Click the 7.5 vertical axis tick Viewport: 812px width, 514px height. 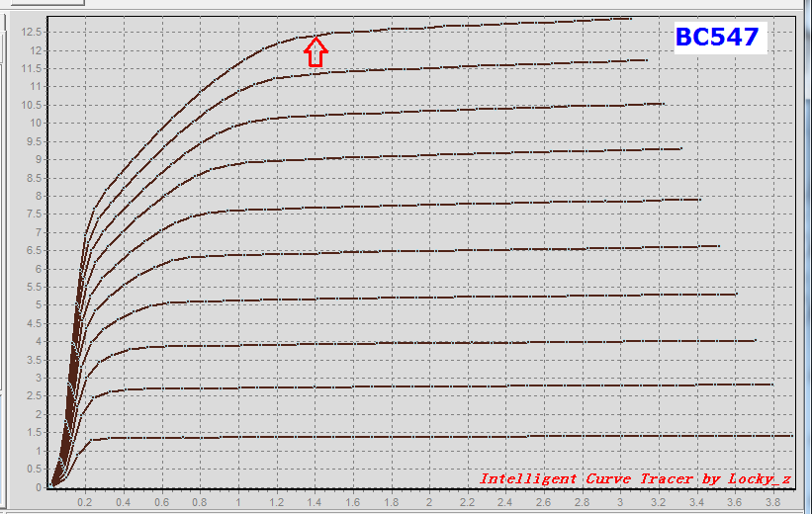click(x=35, y=214)
